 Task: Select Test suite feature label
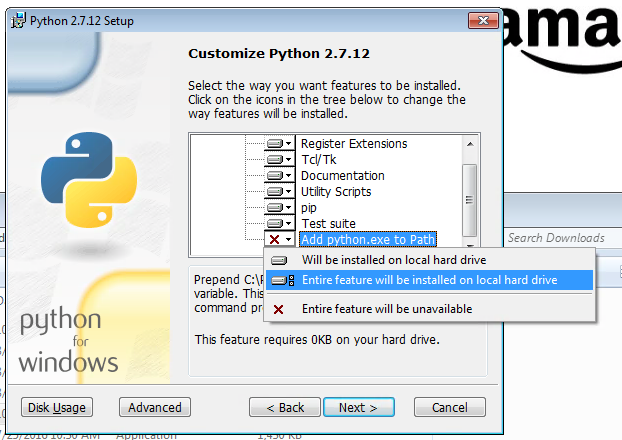coord(328,224)
